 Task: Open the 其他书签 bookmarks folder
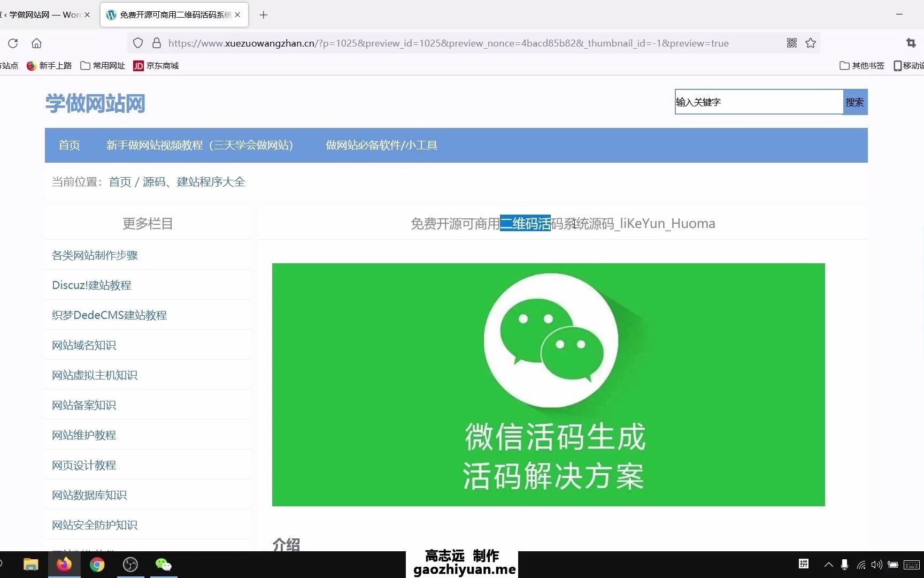[x=862, y=65]
